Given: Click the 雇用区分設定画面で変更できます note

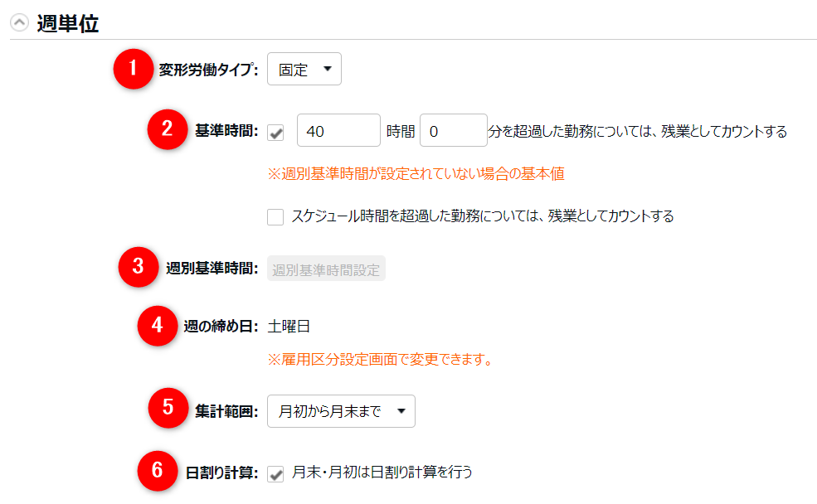Looking at the screenshot, I should click(x=379, y=360).
